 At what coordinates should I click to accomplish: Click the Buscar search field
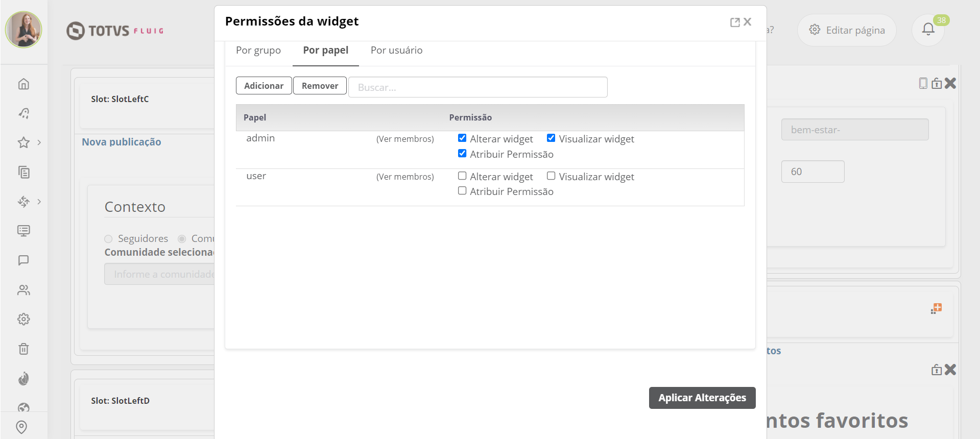pyautogui.click(x=478, y=87)
